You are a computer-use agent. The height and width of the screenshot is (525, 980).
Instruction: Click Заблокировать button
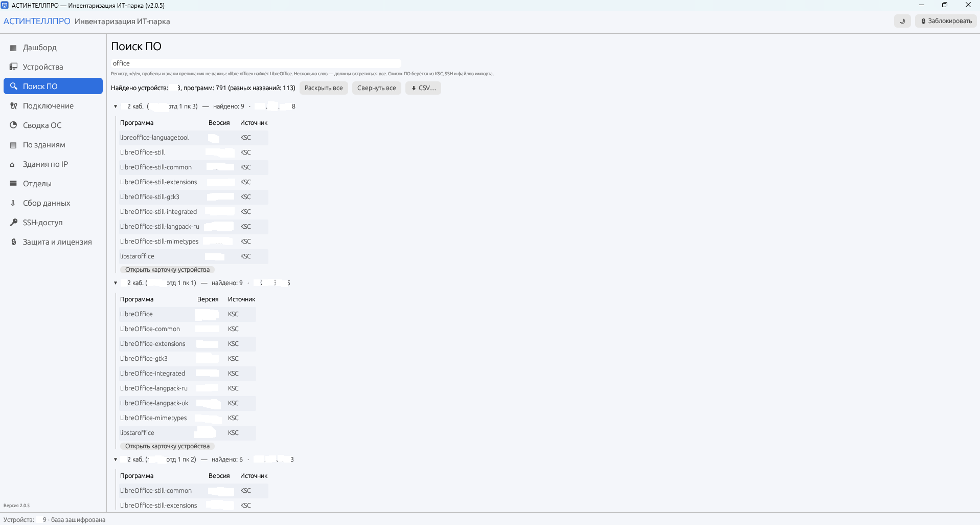pos(946,21)
